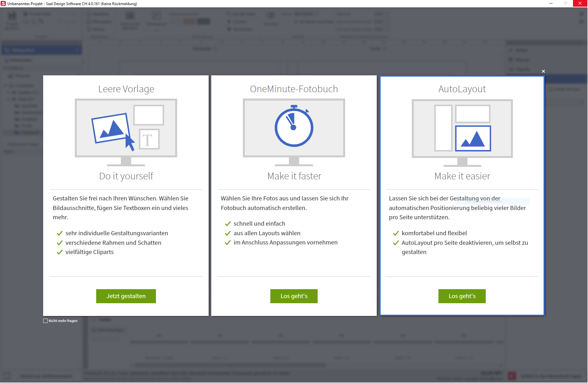Viewport: 588px width, 383px height.
Task: Minimize the Saal Design Software window
Action: (x=551, y=4)
